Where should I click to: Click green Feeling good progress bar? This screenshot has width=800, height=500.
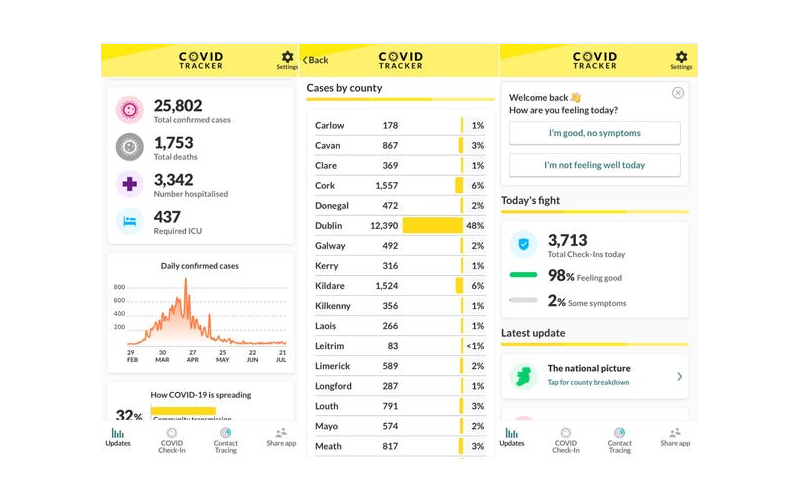point(523,275)
